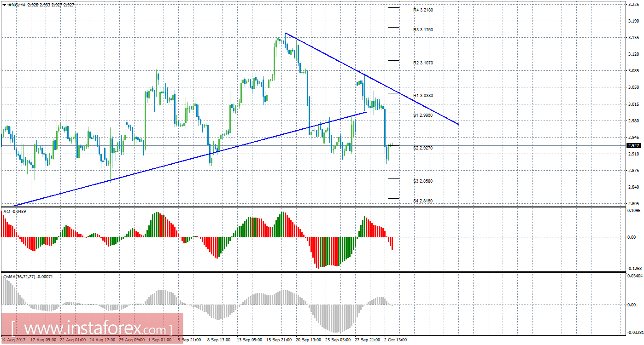Click OsMA scale value -0.03281
Viewport: 644px width, 345px height.
click(636, 332)
